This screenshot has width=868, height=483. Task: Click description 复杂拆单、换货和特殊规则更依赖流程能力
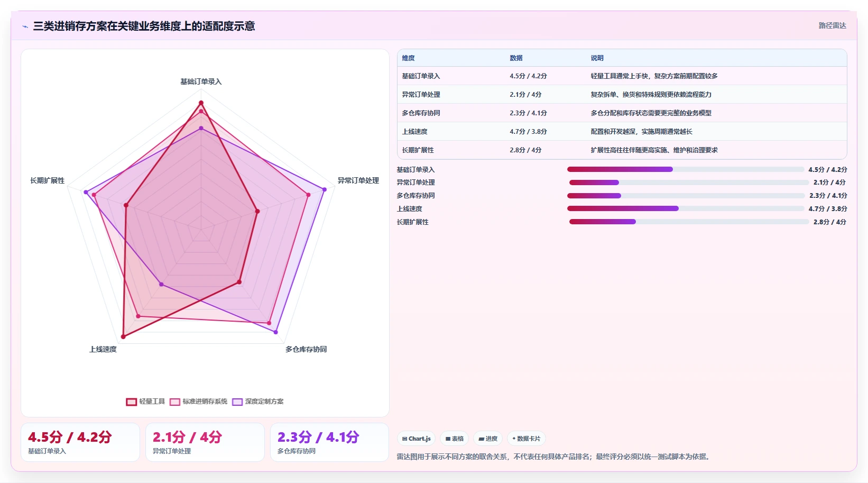[x=651, y=95]
